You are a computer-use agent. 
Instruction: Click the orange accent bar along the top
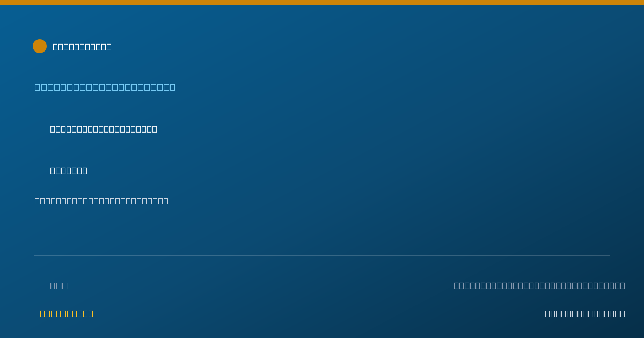pyautogui.click(x=322, y=3)
